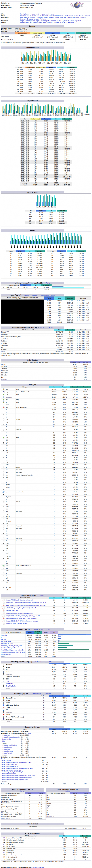Click the Sony PlayStation icon
Viewport: 92px width, 868px height.
click(x=3, y=686)
